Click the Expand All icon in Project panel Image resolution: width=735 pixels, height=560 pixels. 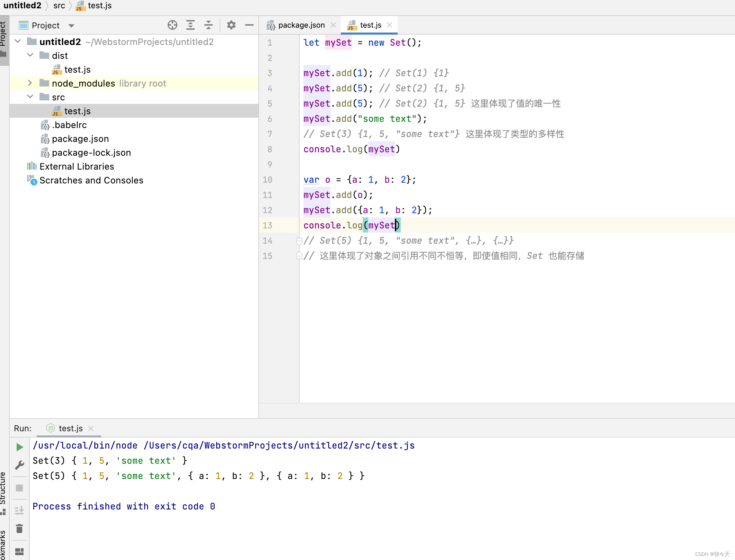tap(190, 25)
